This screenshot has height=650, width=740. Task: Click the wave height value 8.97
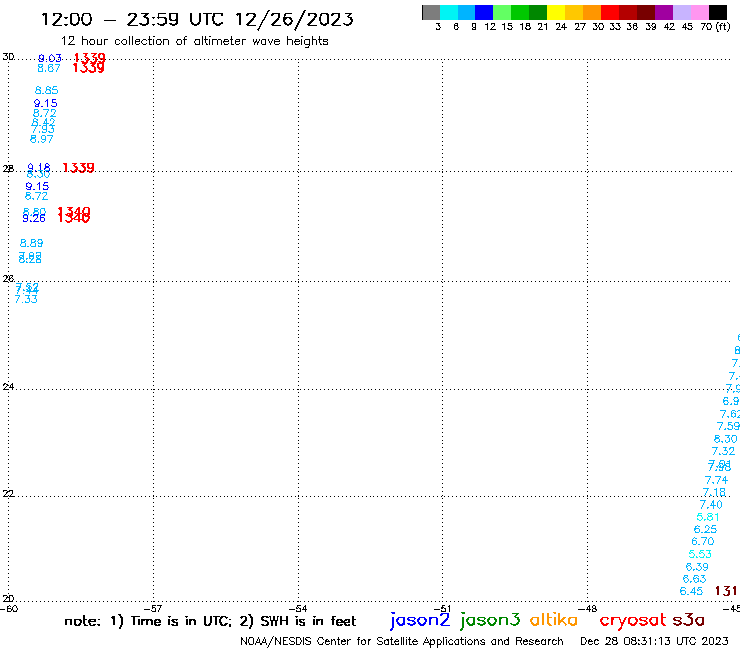[x=42, y=139]
